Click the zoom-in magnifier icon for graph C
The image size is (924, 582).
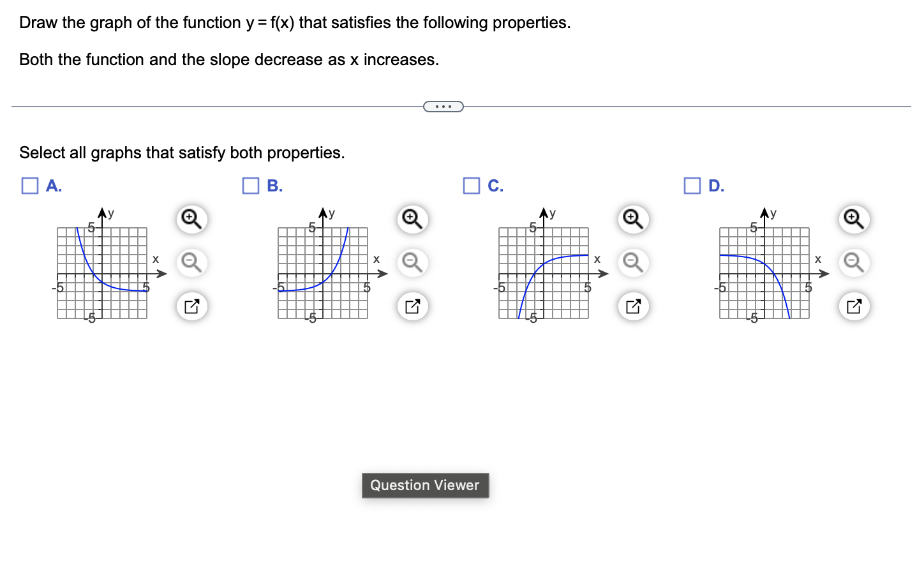[x=632, y=219]
